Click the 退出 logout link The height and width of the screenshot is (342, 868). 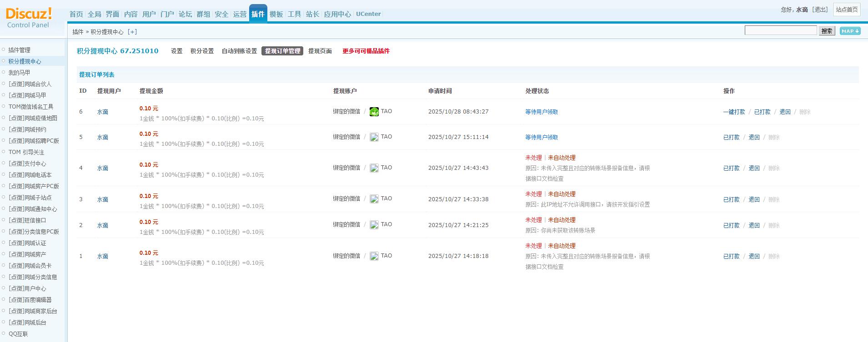820,10
